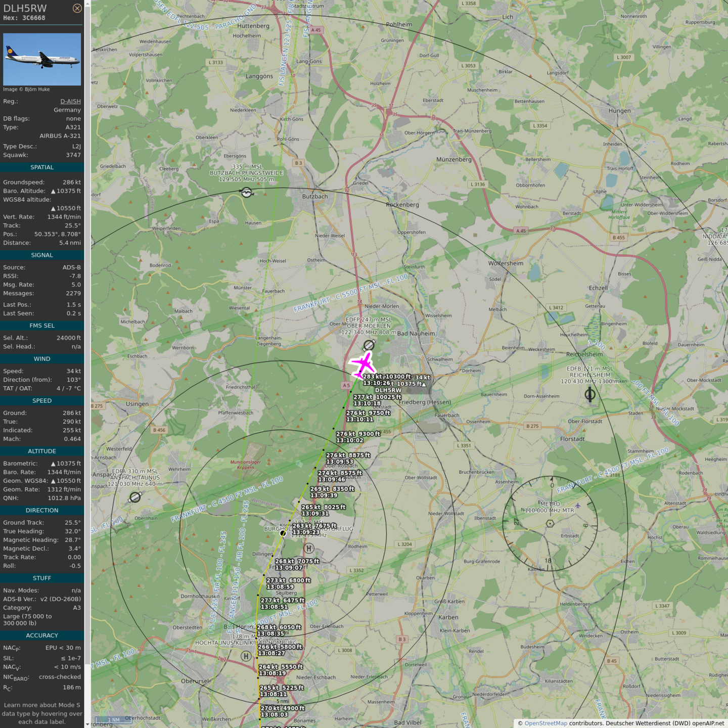Click the Burgholzhausen airfield marker on the track
Viewport: 728px width, 728px height.
coord(283,533)
